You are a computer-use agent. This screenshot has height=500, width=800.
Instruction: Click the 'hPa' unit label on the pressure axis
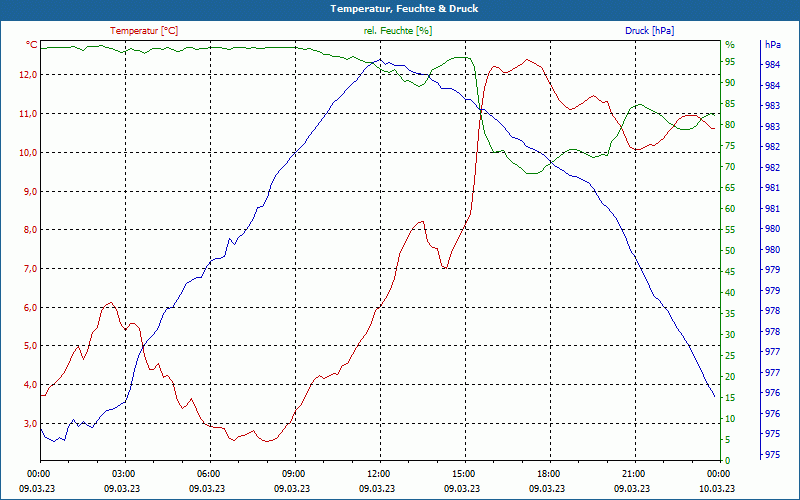point(772,45)
